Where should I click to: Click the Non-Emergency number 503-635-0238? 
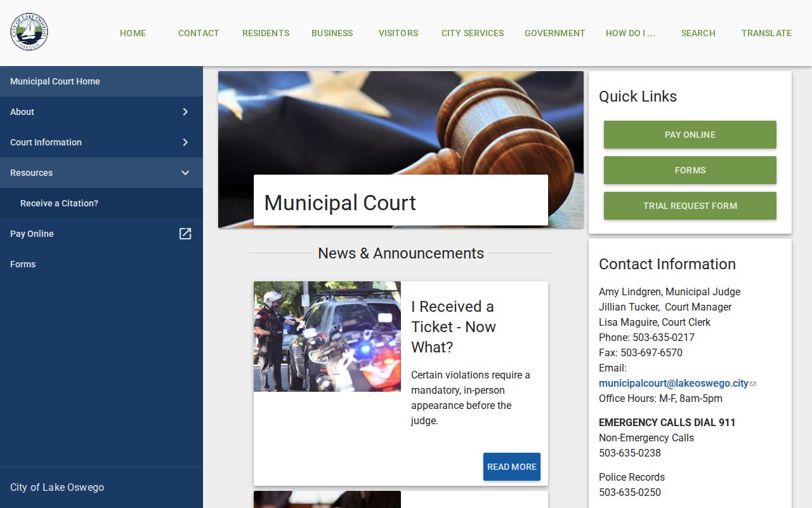click(x=630, y=453)
